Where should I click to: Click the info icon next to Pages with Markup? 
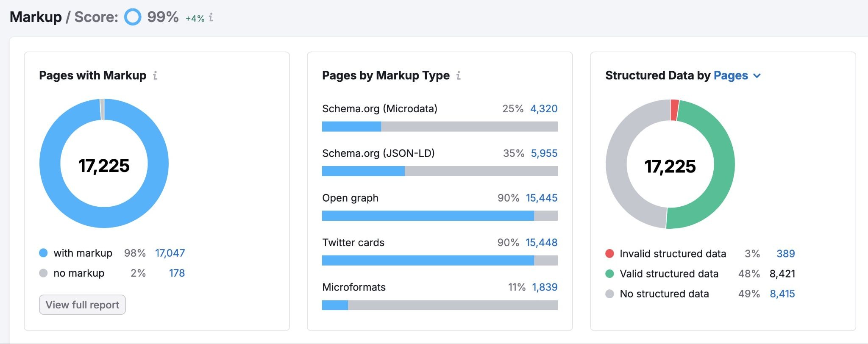(x=156, y=76)
